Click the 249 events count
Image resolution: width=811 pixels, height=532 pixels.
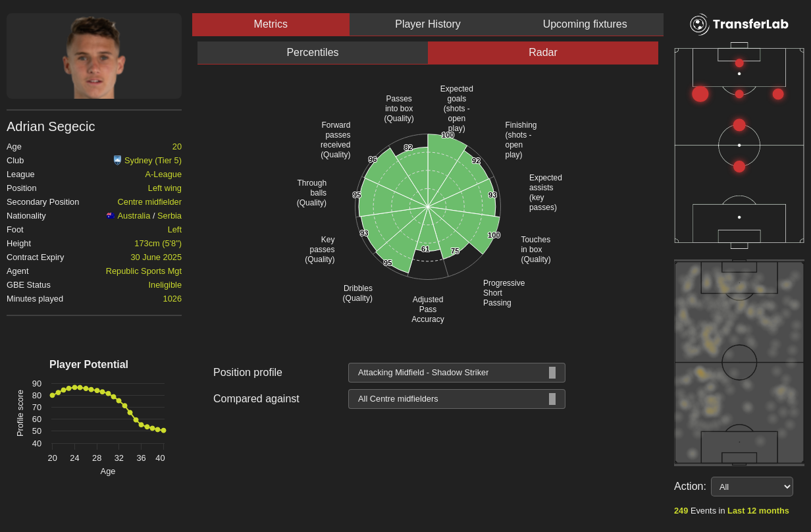[681, 511]
